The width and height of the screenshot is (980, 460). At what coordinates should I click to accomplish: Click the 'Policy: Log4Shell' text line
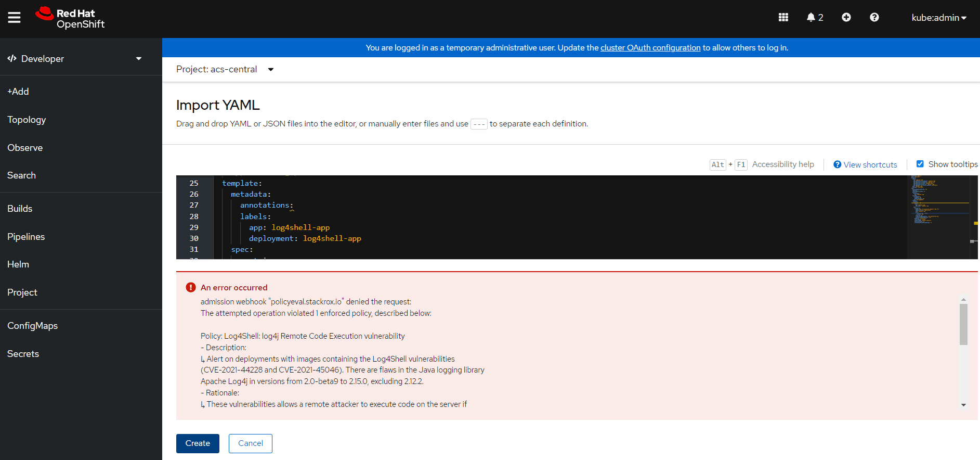(303, 336)
